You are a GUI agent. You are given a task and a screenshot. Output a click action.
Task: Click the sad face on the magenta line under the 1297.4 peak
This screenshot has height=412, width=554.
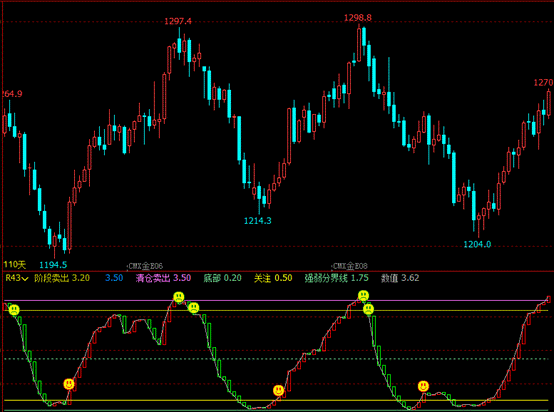click(179, 297)
